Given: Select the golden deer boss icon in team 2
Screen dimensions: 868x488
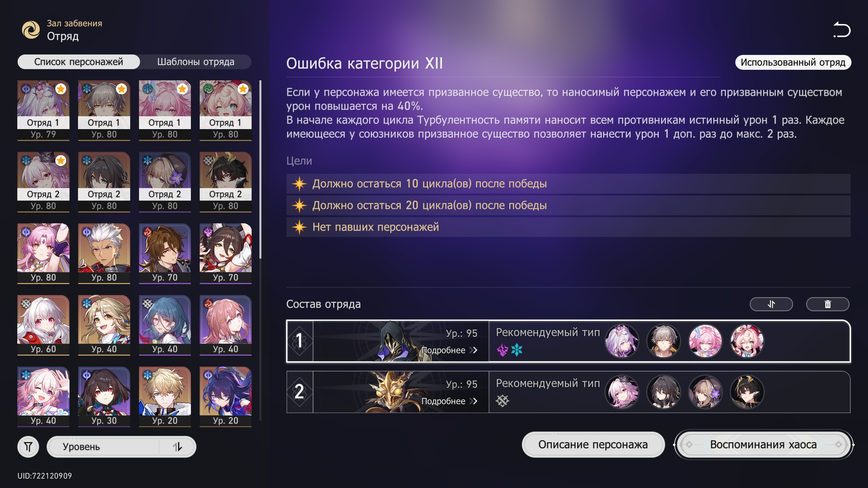Looking at the screenshot, I should [393, 392].
